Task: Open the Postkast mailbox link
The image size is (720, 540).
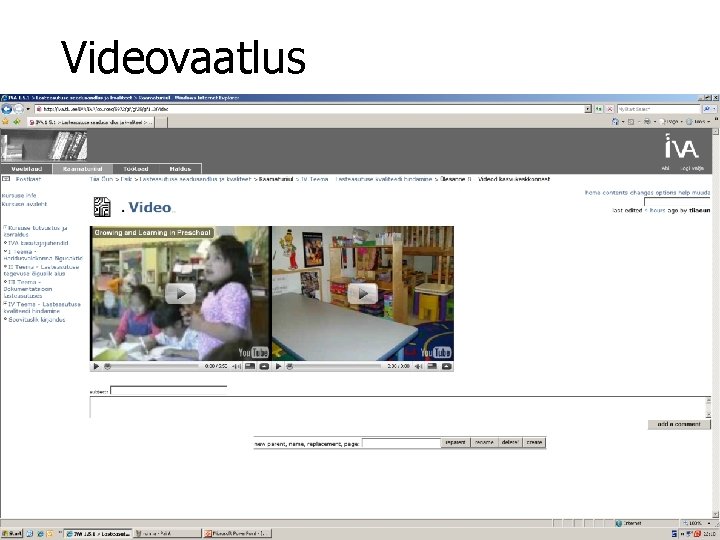Action: pos(28,179)
